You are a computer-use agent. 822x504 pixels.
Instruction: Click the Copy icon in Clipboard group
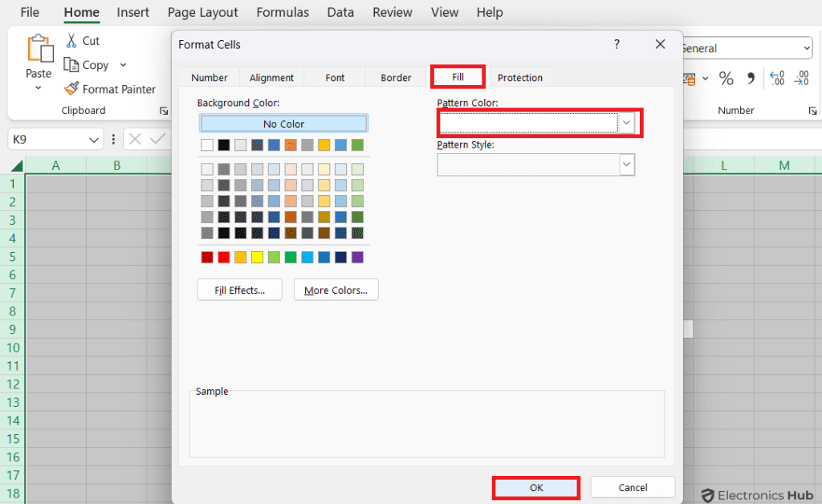click(x=71, y=65)
